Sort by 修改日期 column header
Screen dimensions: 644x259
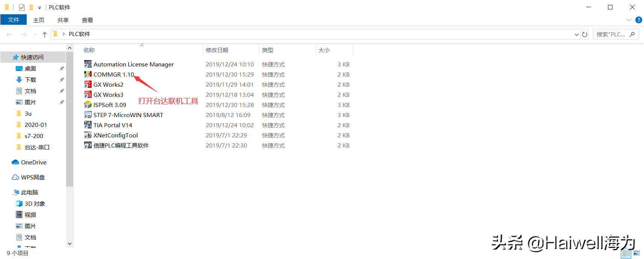tap(217, 50)
